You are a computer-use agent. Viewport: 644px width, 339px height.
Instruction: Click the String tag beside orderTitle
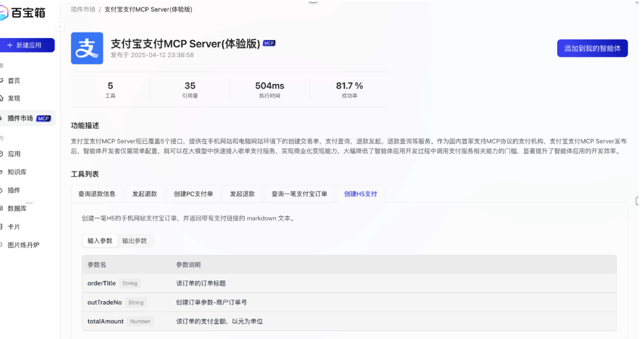click(x=130, y=283)
